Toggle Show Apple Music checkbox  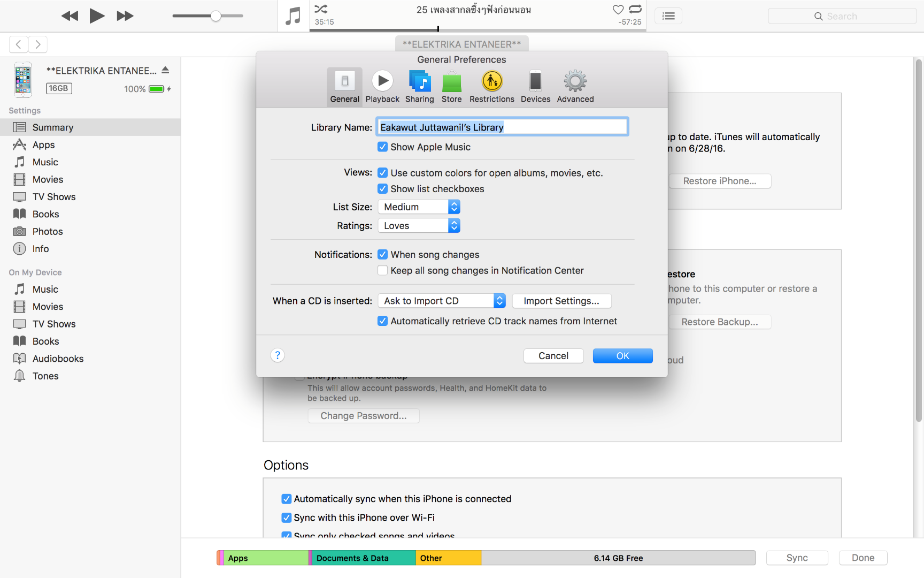point(382,147)
